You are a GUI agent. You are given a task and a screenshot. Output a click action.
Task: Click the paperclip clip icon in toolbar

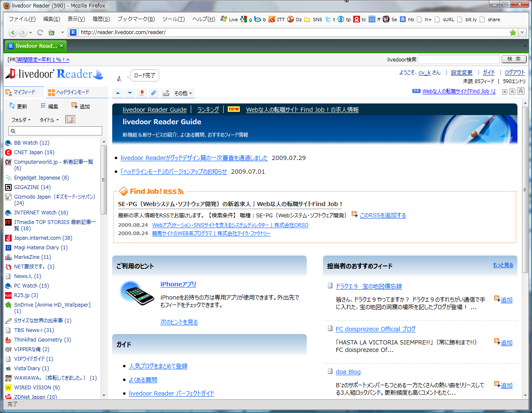(x=154, y=93)
